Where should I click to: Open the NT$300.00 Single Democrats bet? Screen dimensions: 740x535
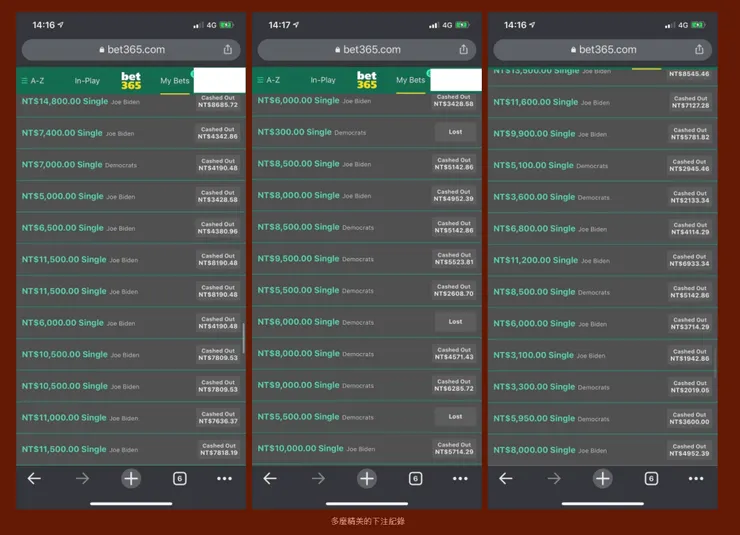[x=367, y=132]
